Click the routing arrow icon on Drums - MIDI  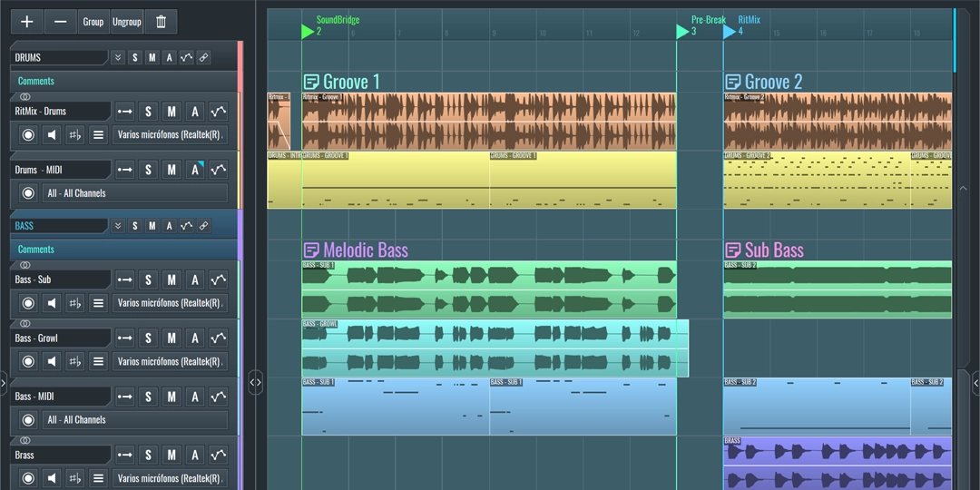[125, 170]
